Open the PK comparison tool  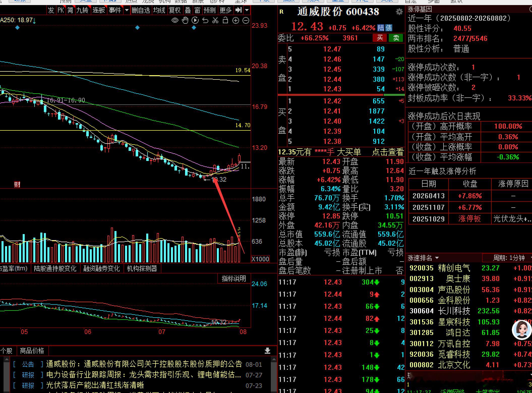[61, 10]
